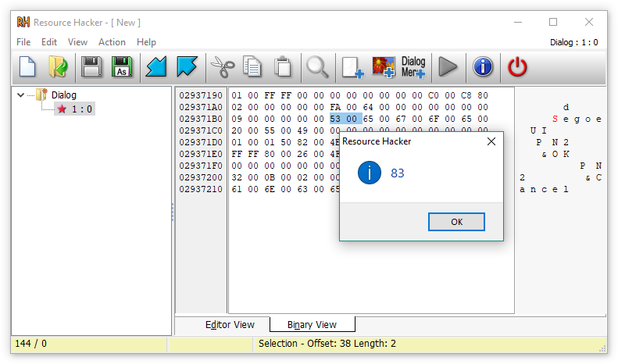Click the highlighted 53 00 hex bytes
The width and height of the screenshot is (618, 364).
click(345, 119)
